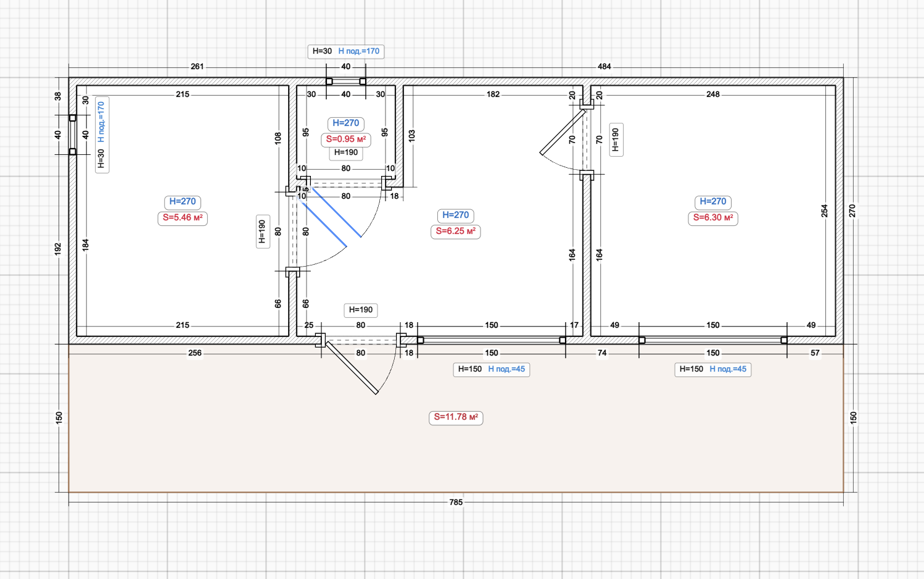Screen dimensions: 924x579
Task: Click the H=270 label in left room
Action: tap(183, 202)
